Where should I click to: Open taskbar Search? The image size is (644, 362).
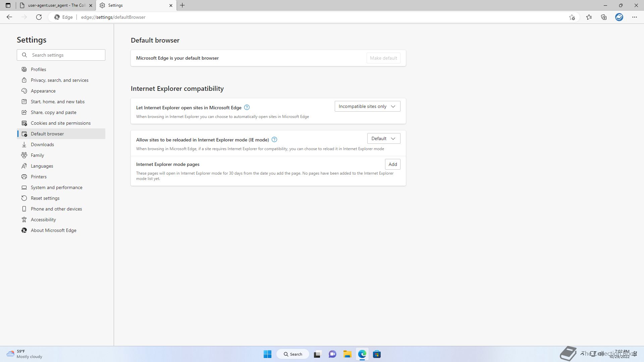coord(292,354)
